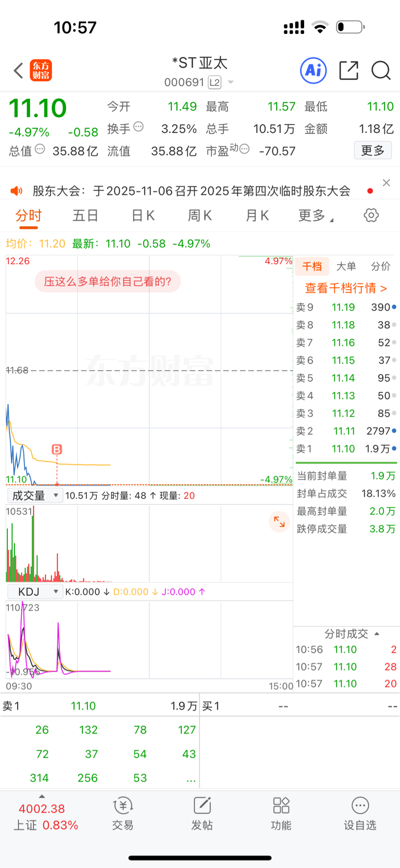Tap the 最高封单量 2.0万 entry
Viewport: 400px width, 868px height.
[346, 511]
